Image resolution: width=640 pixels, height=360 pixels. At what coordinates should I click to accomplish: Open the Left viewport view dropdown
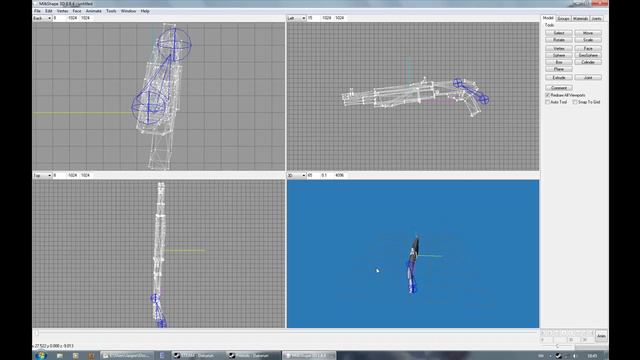[296, 18]
